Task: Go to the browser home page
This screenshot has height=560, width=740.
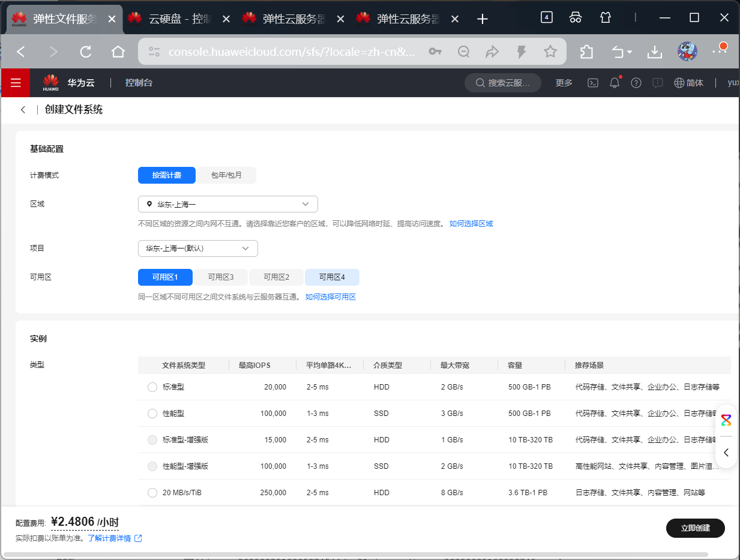Action: click(x=118, y=52)
